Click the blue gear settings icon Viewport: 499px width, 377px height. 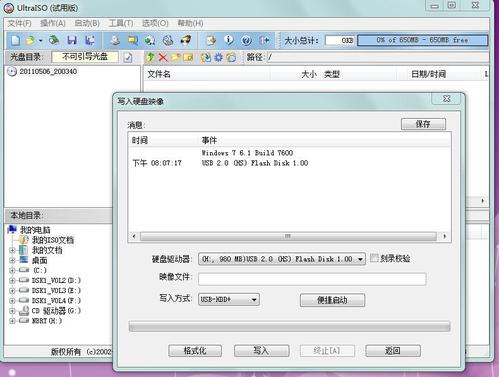pos(218,57)
